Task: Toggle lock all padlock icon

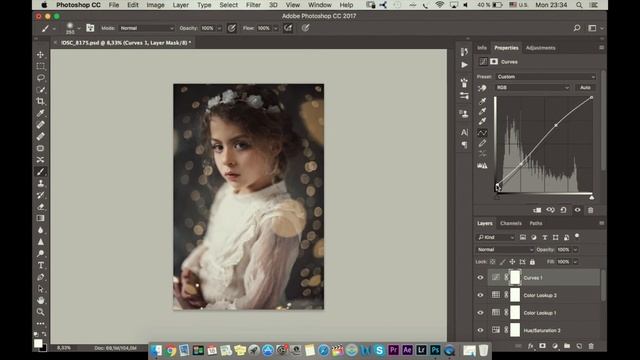Action: [532, 262]
